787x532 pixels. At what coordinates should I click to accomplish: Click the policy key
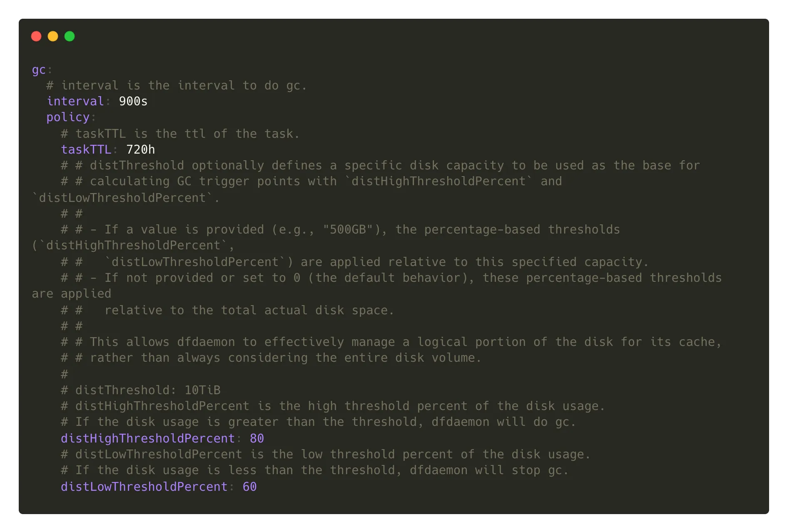click(68, 117)
